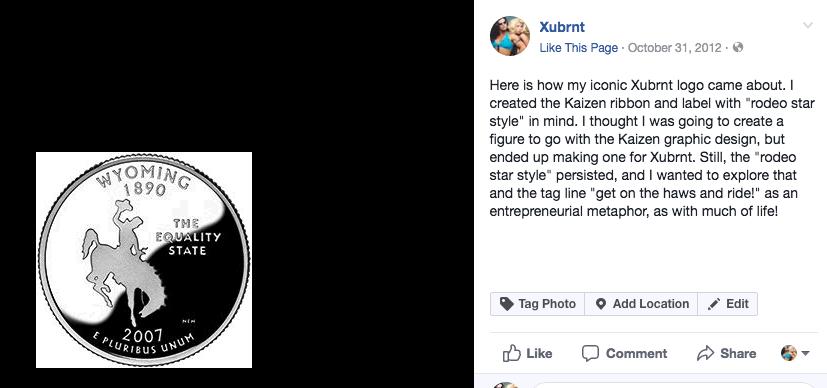Viewport: 827px width, 388px height.
Task: Click the Like This Page link
Action: tap(578, 48)
